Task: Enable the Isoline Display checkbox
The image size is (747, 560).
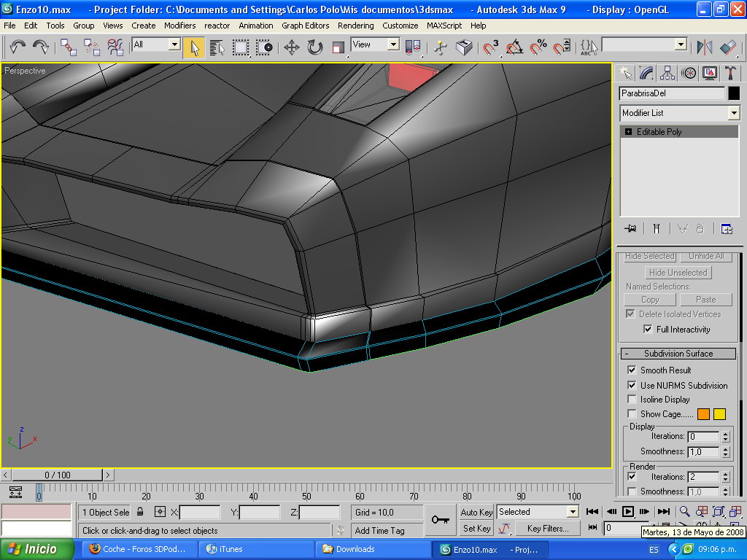Action: pos(632,400)
